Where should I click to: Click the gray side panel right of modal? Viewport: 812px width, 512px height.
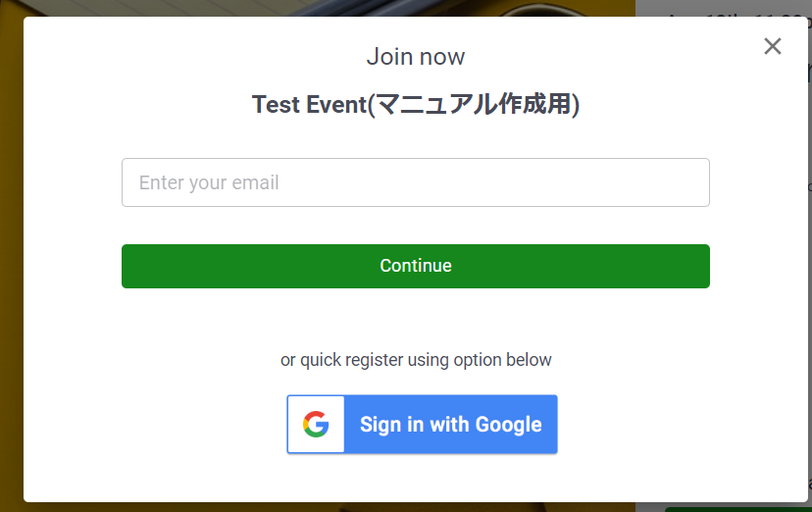click(809, 259)
